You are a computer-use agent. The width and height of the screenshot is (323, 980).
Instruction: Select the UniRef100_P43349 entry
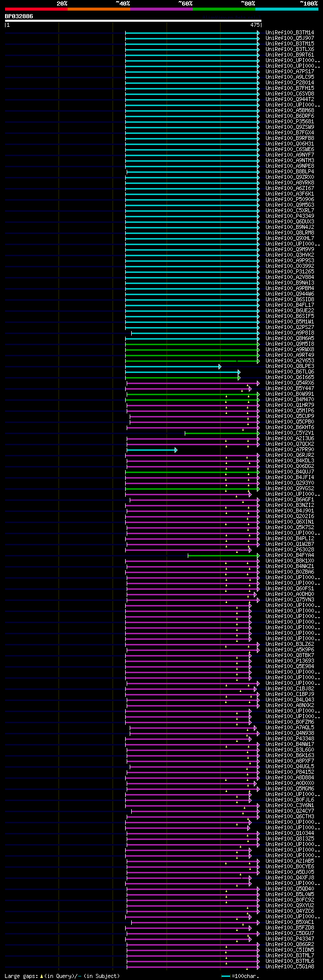290,216
